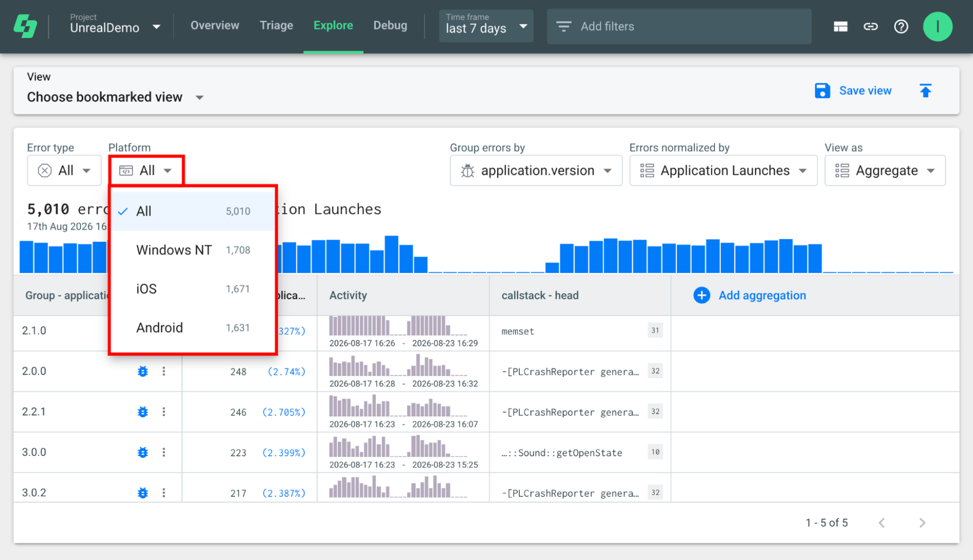Click the bug icon for version 2.2.1
This screenshot has width=973, height=560.
pos(143,412)
